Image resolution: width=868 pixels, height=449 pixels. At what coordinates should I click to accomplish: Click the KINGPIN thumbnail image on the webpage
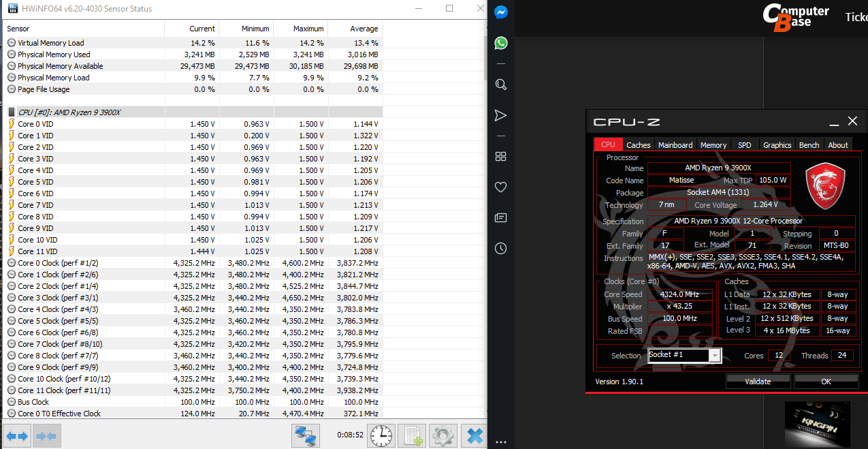817,425
